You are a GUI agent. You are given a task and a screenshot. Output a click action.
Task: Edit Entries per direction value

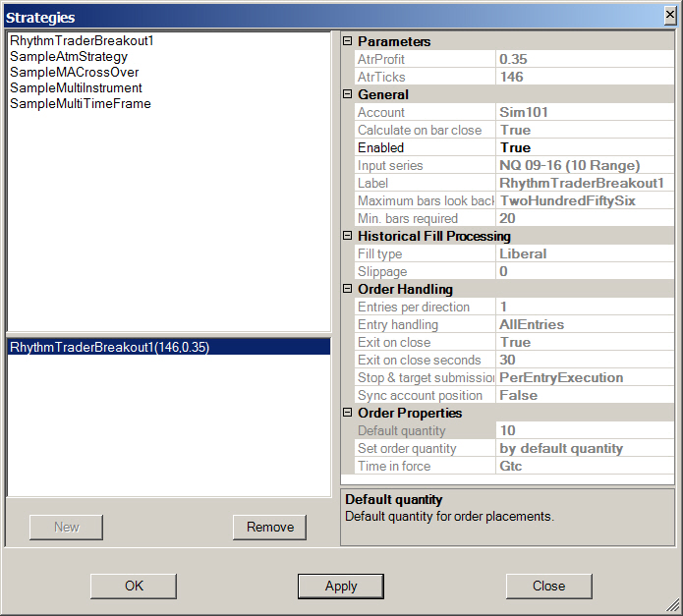coord(585,307)
